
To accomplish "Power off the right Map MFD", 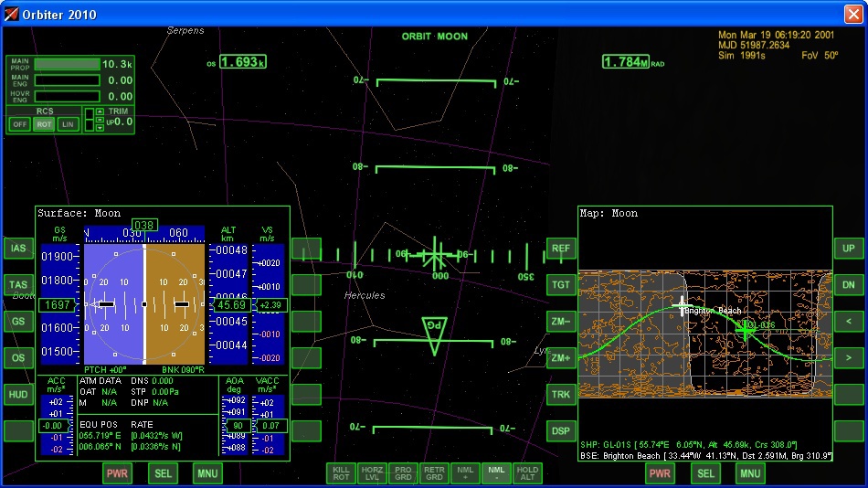I will click(660, 473).
